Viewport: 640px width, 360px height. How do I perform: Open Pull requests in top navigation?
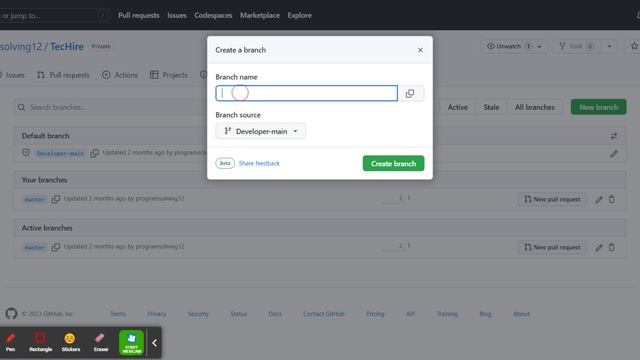[x=138, y=15]
